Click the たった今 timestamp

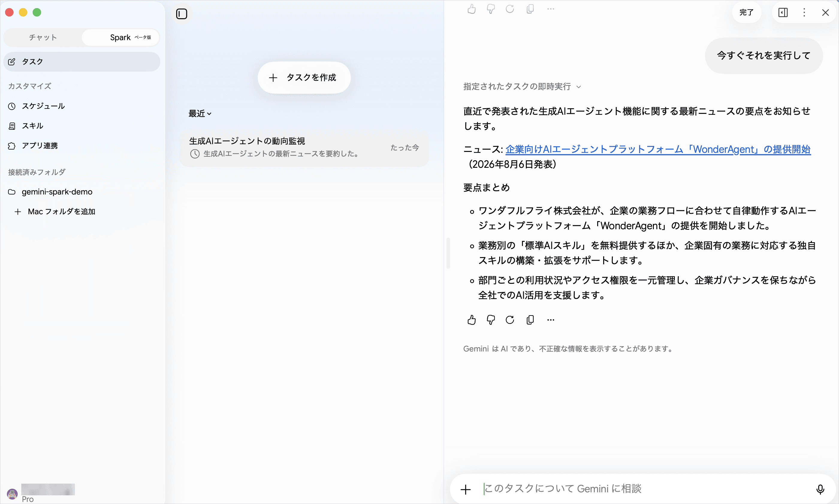[x=405, y=148]
